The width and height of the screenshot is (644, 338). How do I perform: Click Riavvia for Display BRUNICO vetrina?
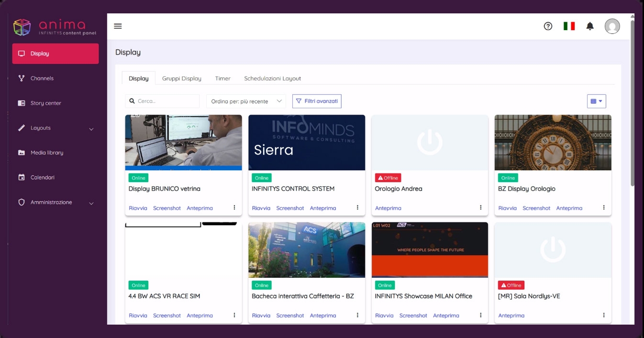(x=138, y=208)
